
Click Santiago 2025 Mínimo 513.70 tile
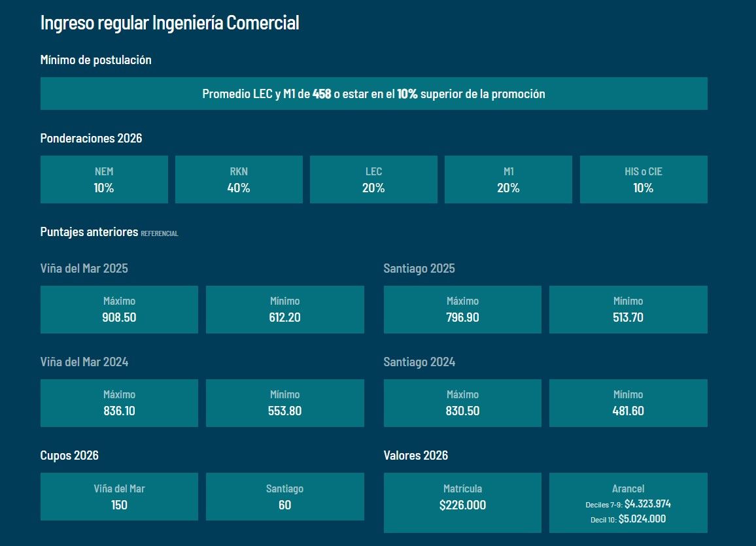click(628, 310)
